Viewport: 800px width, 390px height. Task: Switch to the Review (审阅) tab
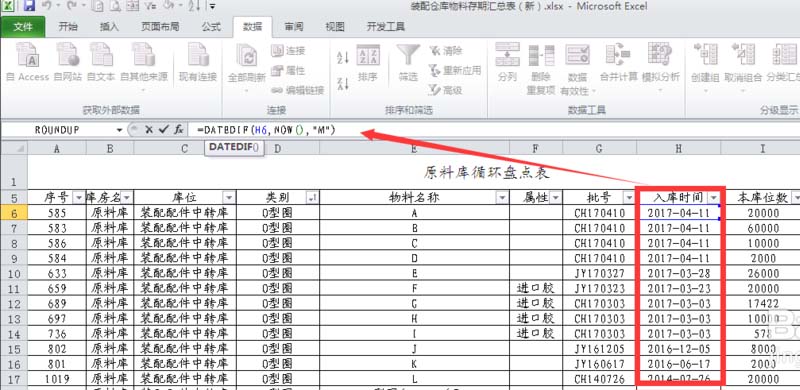click(x=293, y=27)
